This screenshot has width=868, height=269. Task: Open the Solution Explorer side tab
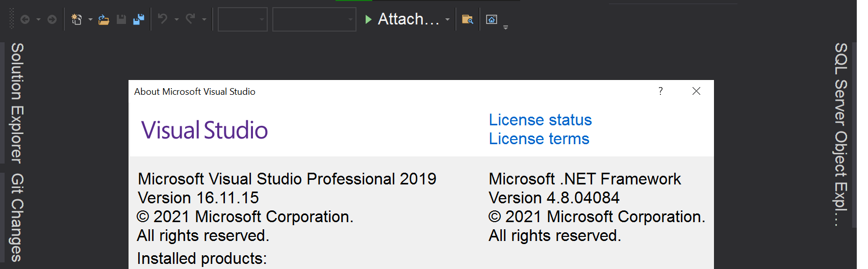[x=17, y=103]
